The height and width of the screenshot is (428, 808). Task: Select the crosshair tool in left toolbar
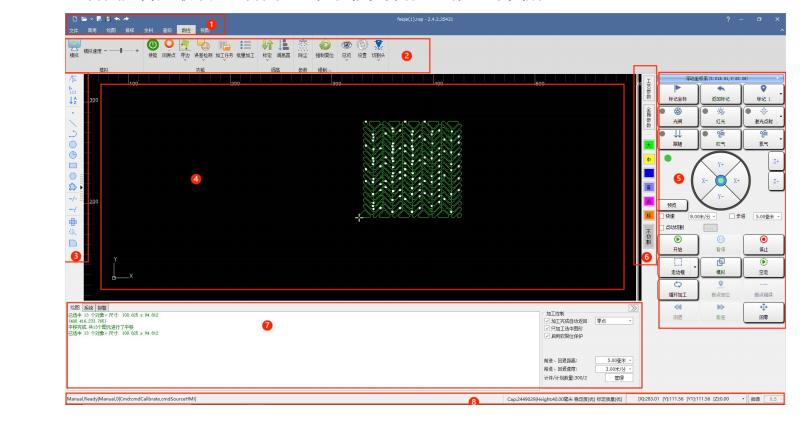73,222
